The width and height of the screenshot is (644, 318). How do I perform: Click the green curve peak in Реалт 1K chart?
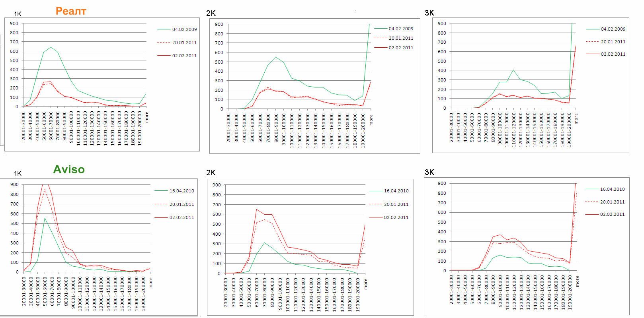pos(51,47)
